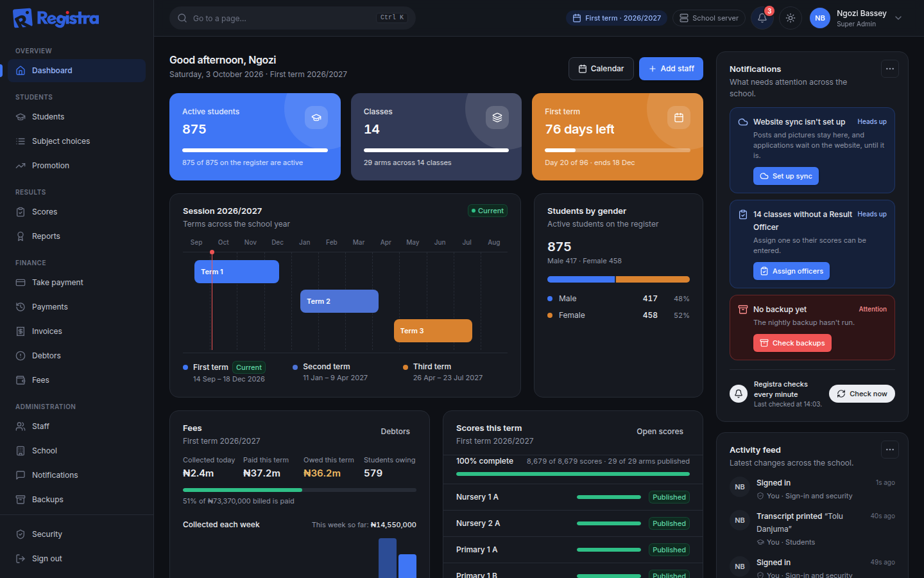The height and width of the screenshot is (578, 924).
Task: Click the Backups sidebar icon
Action: (x=21, y=500)
